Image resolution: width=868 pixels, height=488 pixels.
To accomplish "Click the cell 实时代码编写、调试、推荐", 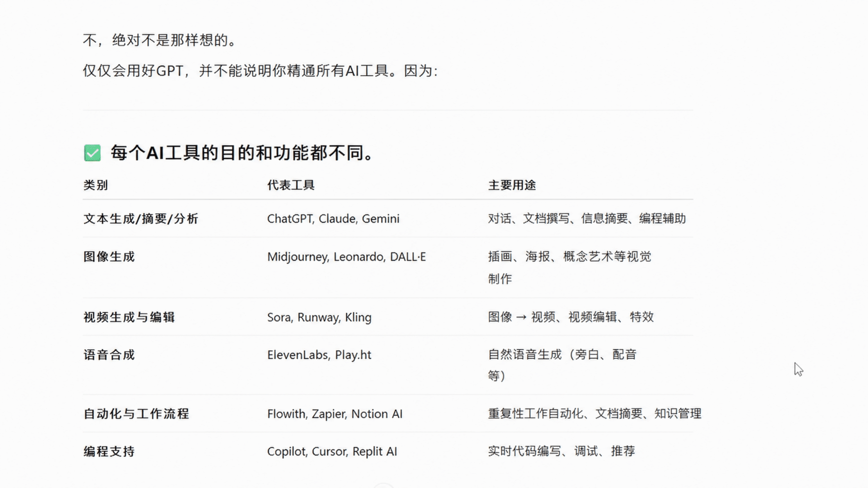I will (x=561, y=451).
